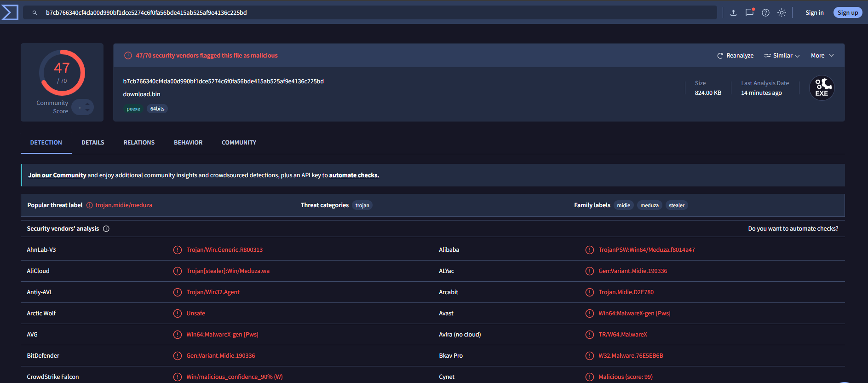Select the 64bits tag
This screenshot has height=383, width=868.
(x=157, y=109)
